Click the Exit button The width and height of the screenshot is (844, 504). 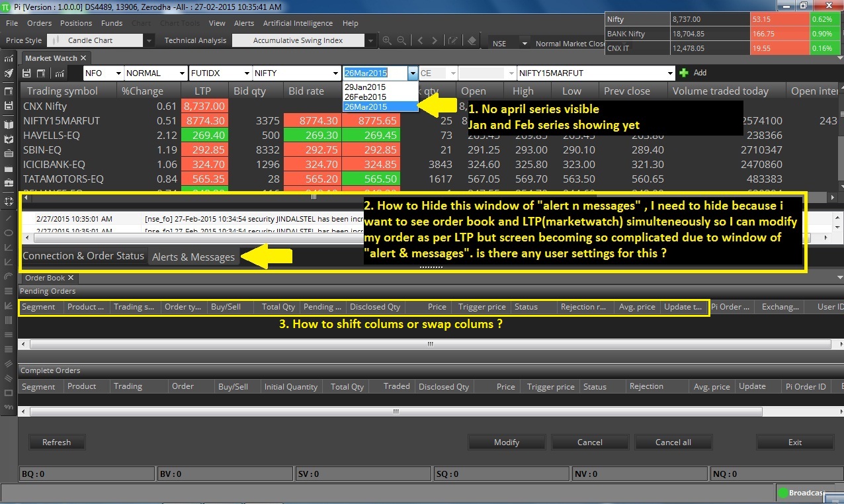click(x=795, y=442)
